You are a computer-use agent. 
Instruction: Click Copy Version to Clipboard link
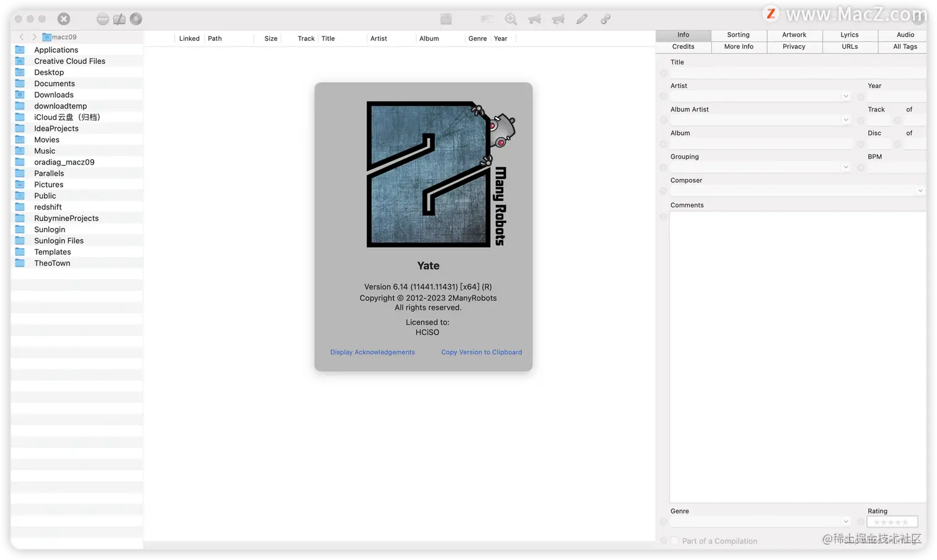(x=482, y=352)
